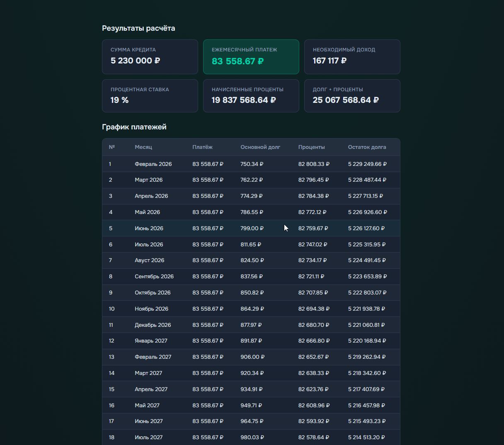Click interest value 82 608.96 ₽

(x=314, y=406)
